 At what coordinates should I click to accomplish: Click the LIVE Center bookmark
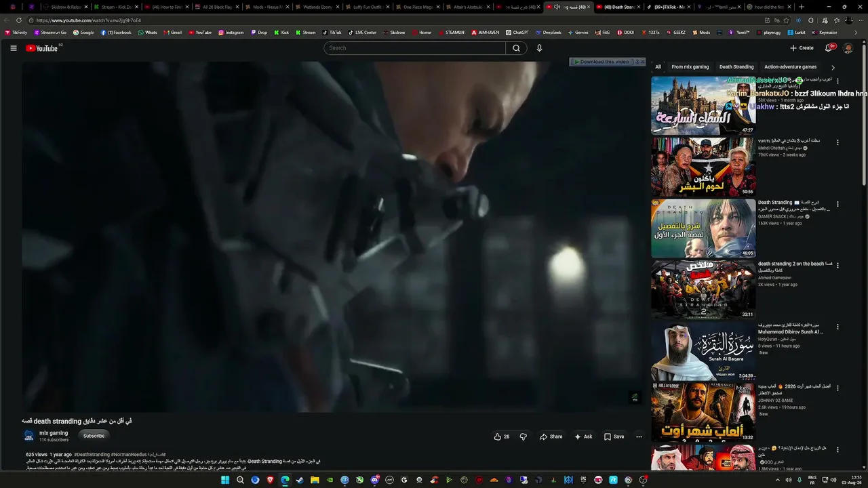point(362,33)
